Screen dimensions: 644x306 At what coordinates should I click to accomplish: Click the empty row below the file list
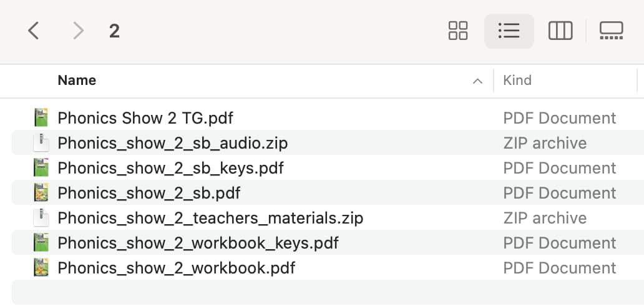point(328,292)
